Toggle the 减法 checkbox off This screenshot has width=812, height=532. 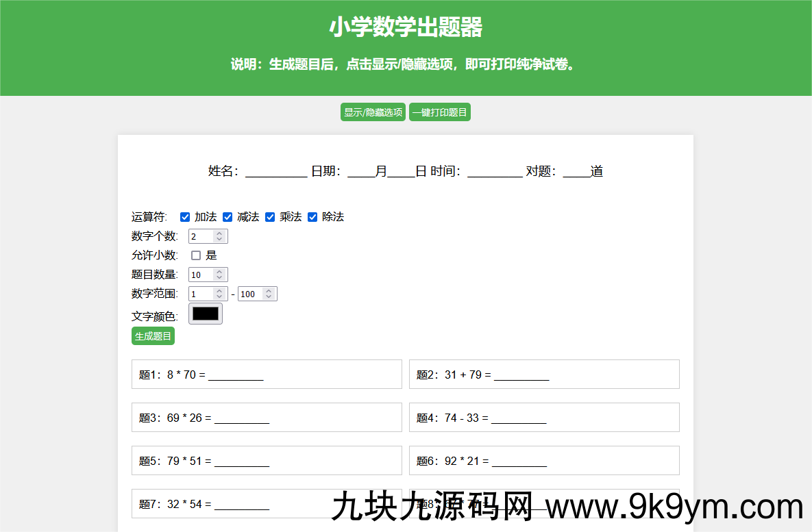[x=227, y=217]
